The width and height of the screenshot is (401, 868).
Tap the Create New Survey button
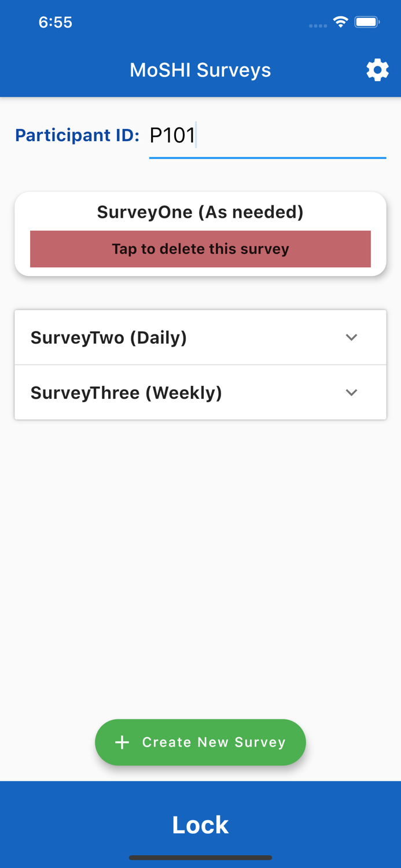(200, 742)
